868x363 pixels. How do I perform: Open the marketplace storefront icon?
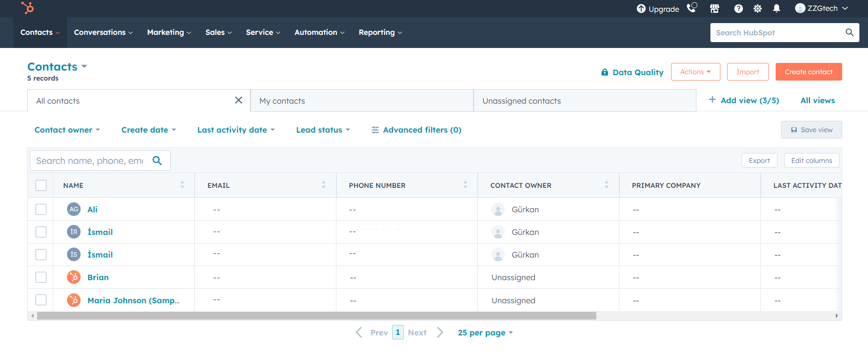click(715, 8)
